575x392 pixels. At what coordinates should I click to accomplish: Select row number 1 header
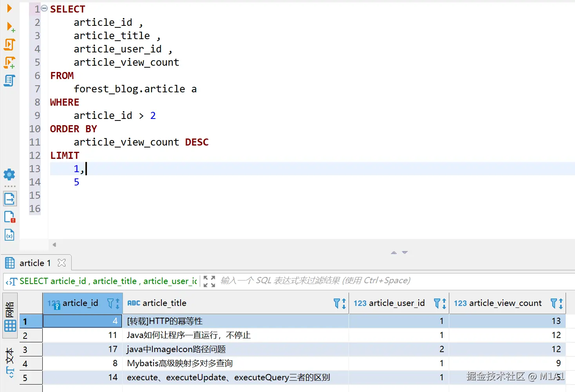tap(31, 321)
